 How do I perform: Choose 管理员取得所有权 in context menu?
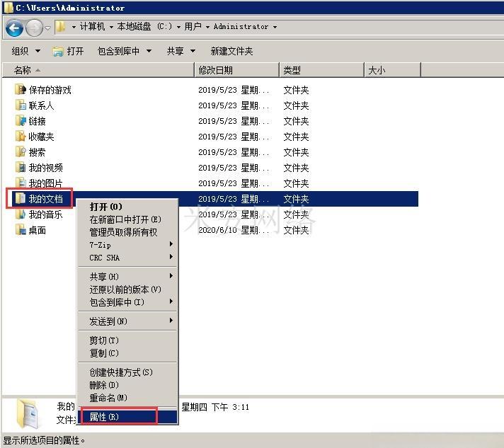[127, 232]
